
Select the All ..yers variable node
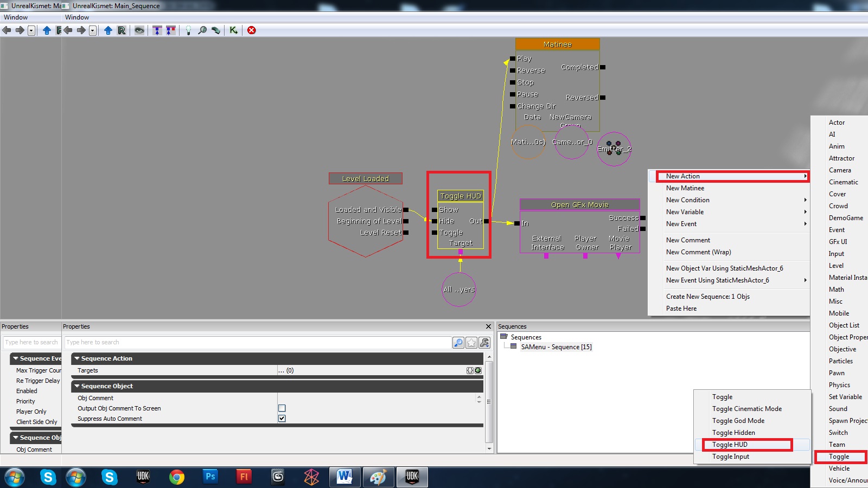tap(459, 290)
